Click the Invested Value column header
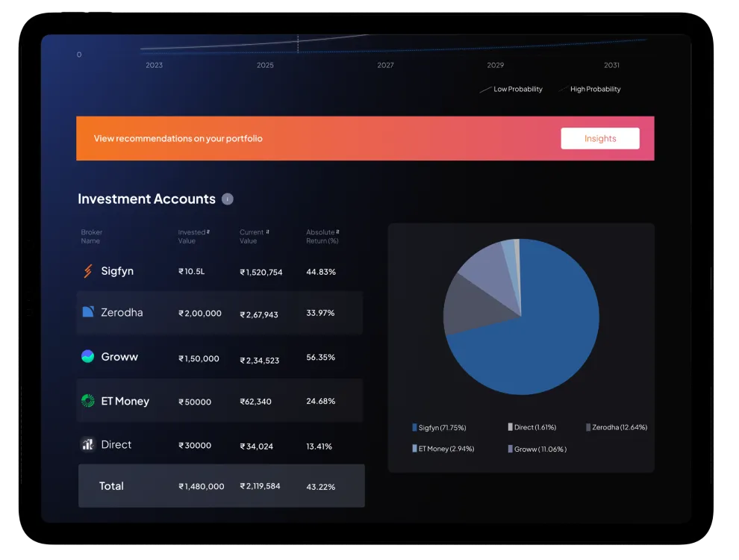This screenshot has width=739, height=560. tap(192, 237)
